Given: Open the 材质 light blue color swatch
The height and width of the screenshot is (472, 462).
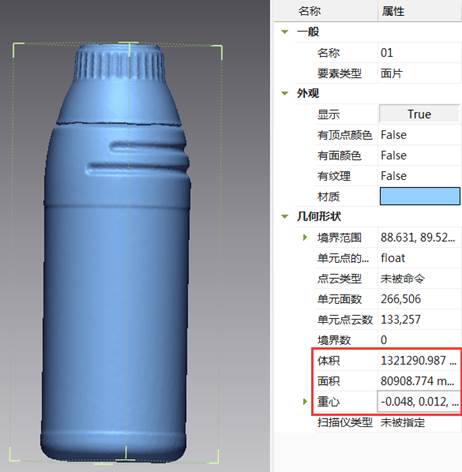Looking at the screenshot, I should pos(420,196).
